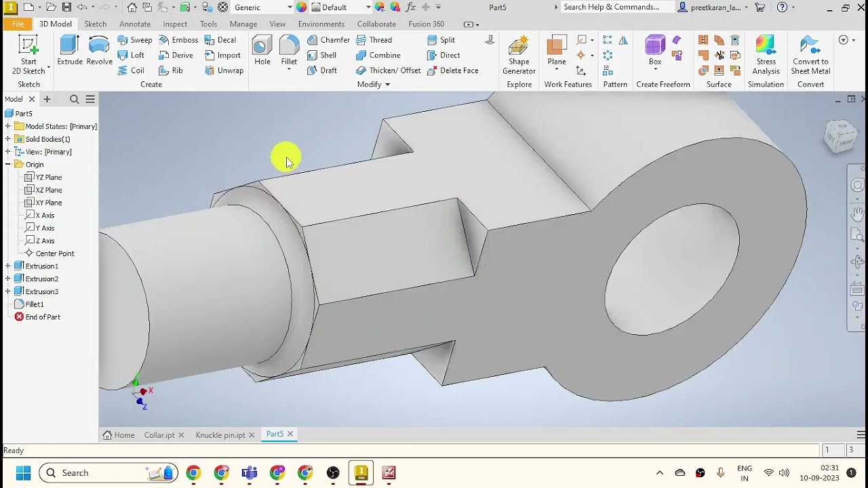Screen dimensions: 868x488
Task: Expand Solid Bodies(1) node
Action: 7,139
